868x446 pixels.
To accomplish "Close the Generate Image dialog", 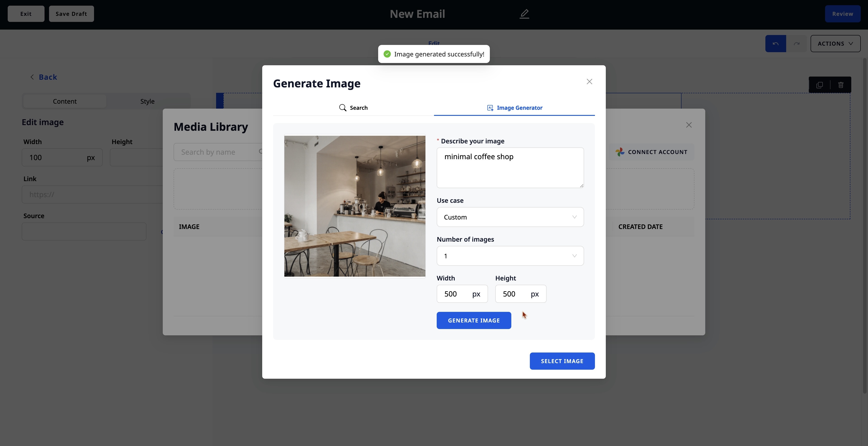I will coord(589,82).
